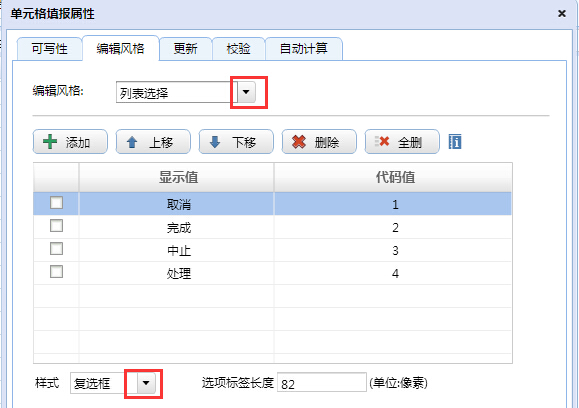Switch to the 更新 tab
Image resolution: width=579 pixels, height=408 pixels.
click(186, 49)
